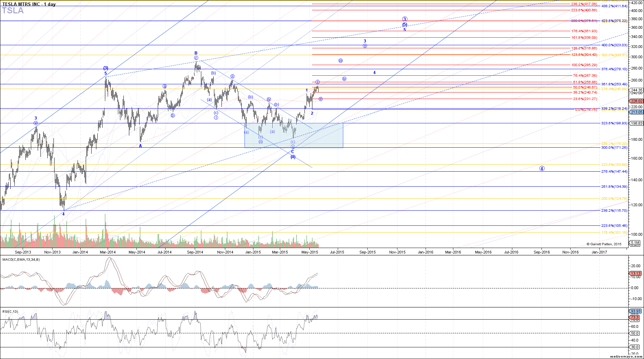
Task: Select the 138.2%(316.86) Fibonacci label
Action: pyautogui.click(x=584, y=48)
